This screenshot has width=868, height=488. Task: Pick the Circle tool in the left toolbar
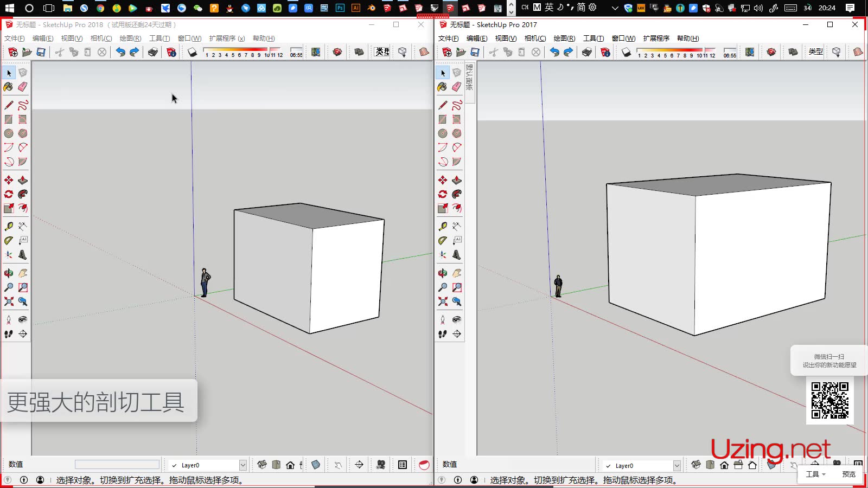9,133
